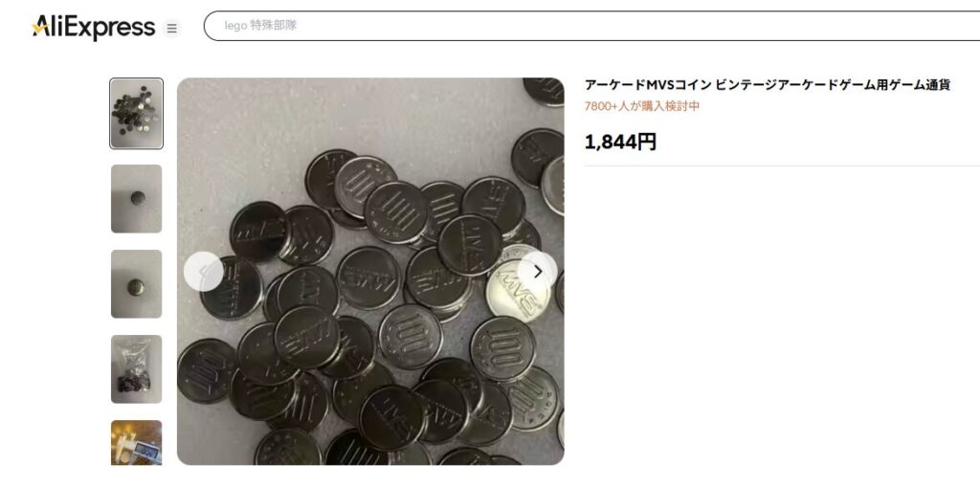
Task: Select the third single-coin thumbnail
Action: [x=136, y=284]
